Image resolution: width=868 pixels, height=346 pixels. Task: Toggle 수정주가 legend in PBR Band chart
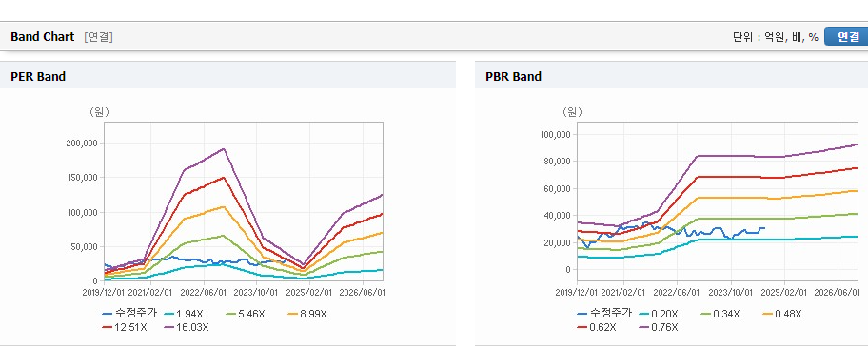(604, 314)
